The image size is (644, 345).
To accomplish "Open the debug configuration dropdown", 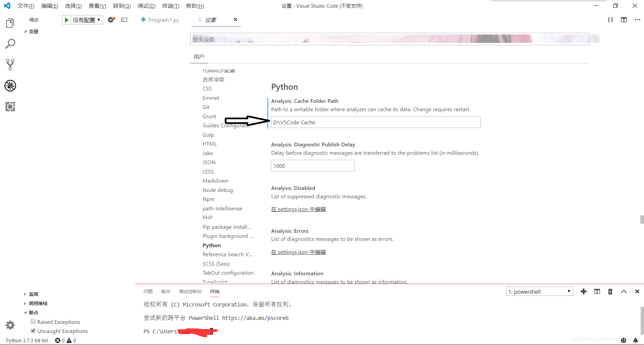I will point(87,20).
